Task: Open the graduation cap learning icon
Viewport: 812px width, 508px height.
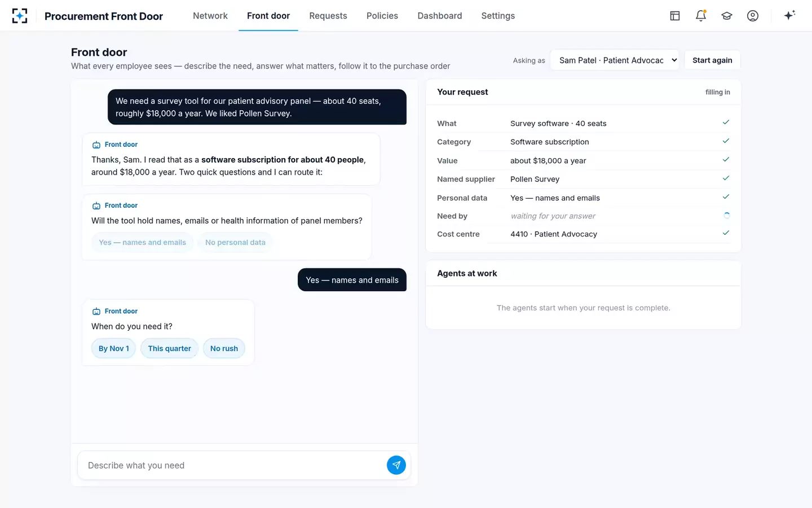Action: coord(727,16)
